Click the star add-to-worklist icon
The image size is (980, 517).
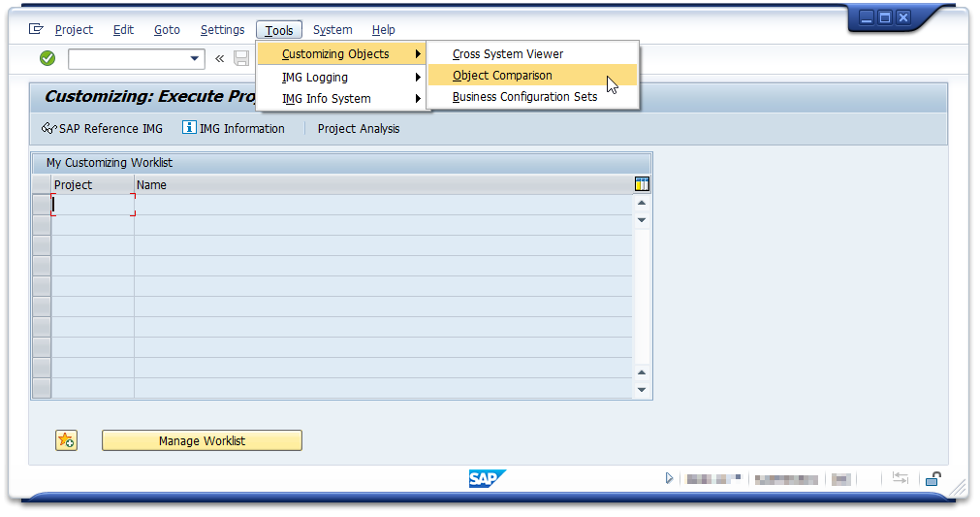66,440
